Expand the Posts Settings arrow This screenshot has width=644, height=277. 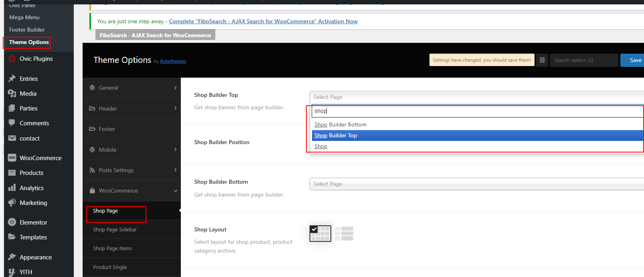[175, 170]
